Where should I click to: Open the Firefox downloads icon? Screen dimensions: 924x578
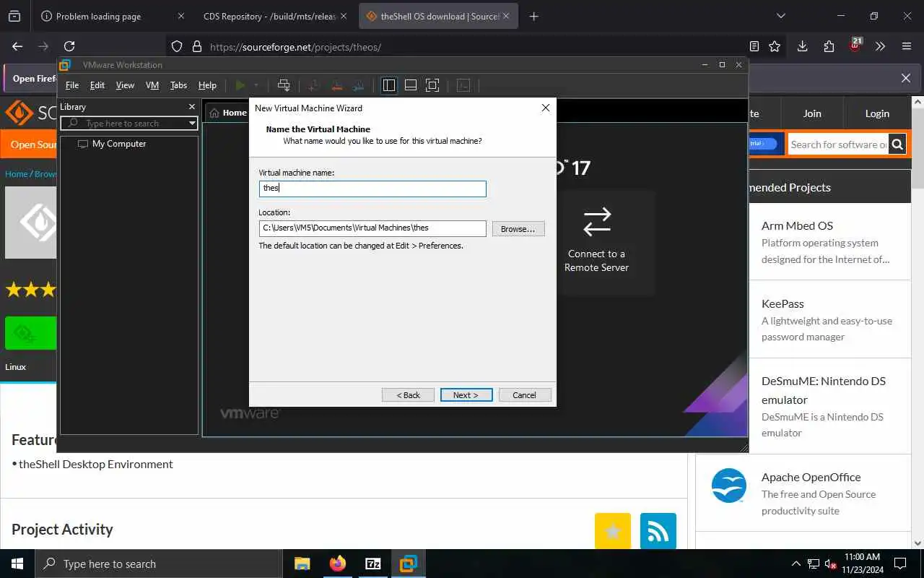(x=802, y=46)
